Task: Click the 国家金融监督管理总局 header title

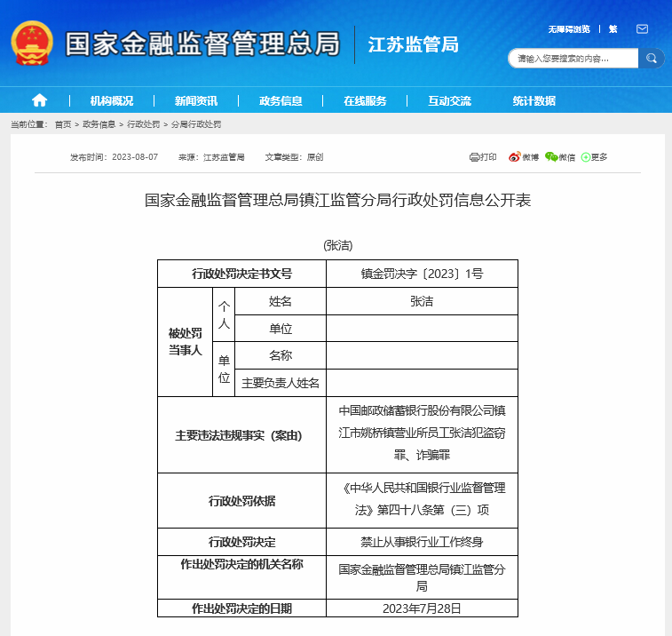Action: [x=202, y=44]
